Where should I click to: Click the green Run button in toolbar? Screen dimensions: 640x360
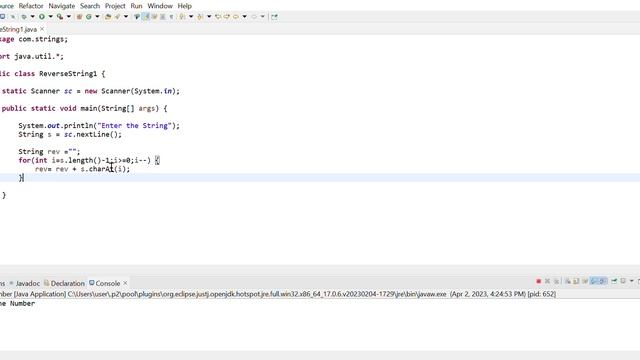[x=42, y=17]
